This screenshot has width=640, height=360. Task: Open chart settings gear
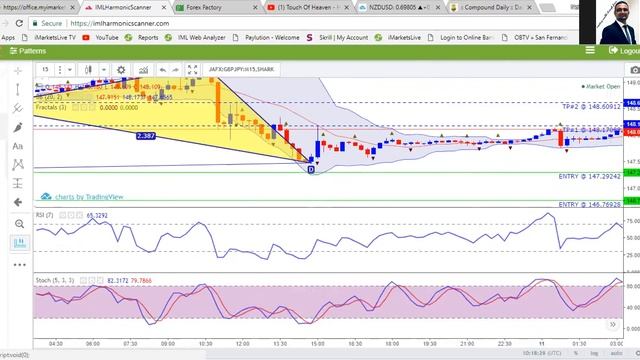(121, 70)
